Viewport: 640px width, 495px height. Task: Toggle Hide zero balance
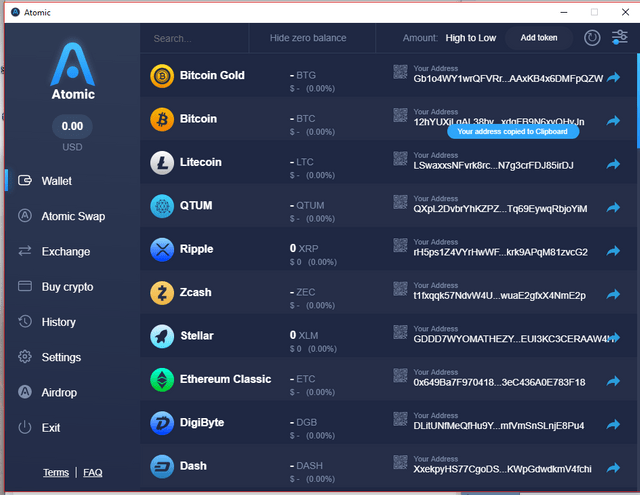click(x=308, y=38)
